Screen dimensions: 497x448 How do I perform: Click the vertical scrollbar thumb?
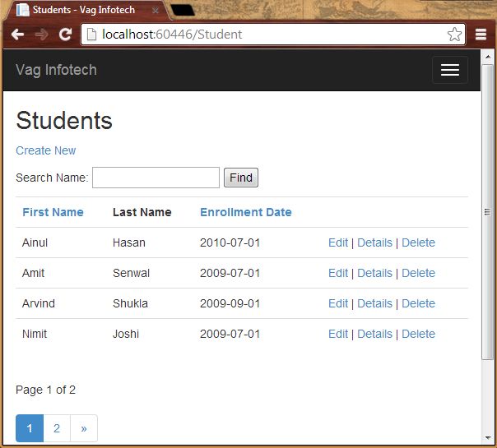tap(487, 211)
